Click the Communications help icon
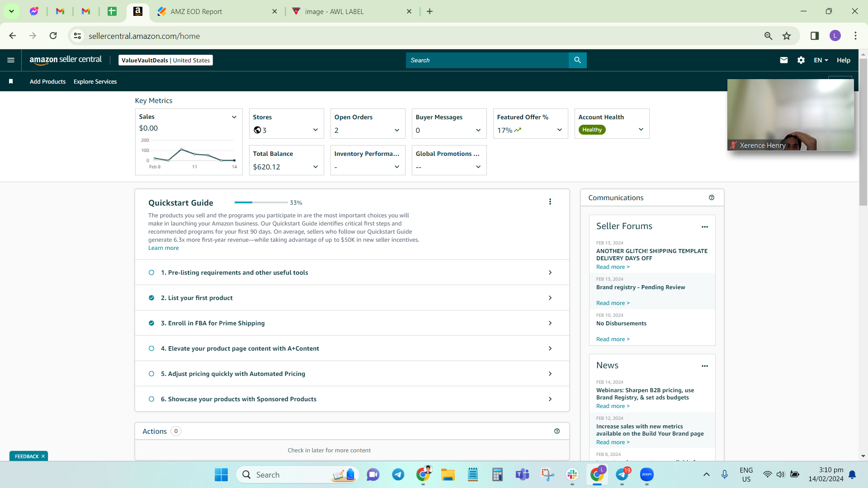868x488 pixels. pyautogui.click(x=712, y=197)
